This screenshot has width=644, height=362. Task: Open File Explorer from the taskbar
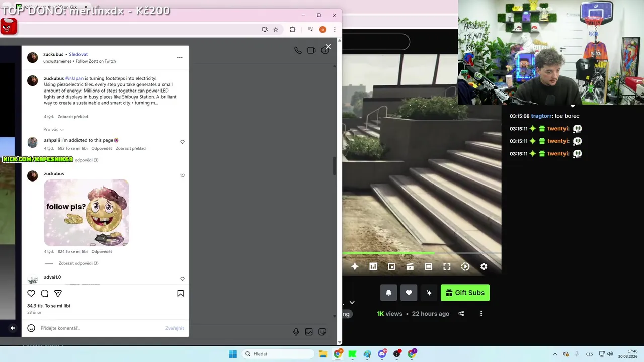[x=323, y=354]
